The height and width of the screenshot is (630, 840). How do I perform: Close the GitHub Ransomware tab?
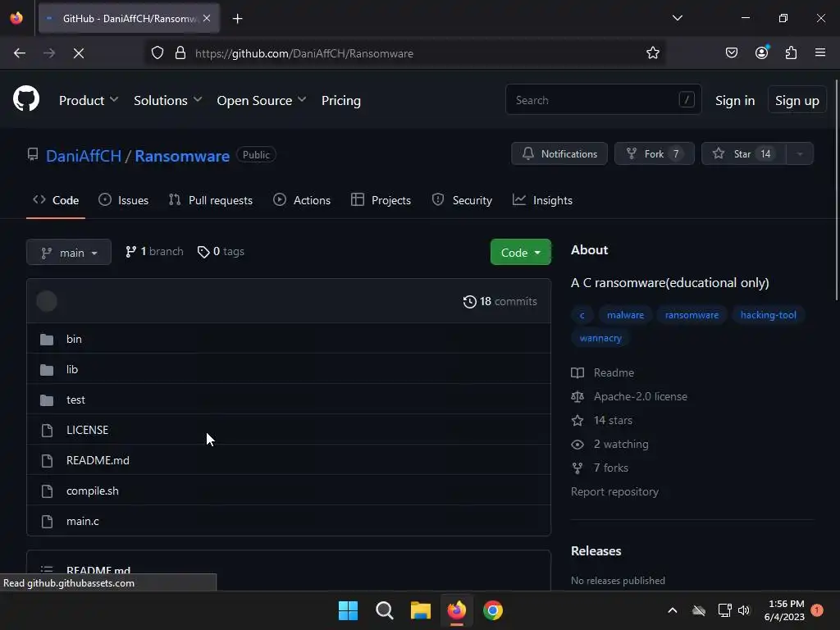[x=207, y=18]
